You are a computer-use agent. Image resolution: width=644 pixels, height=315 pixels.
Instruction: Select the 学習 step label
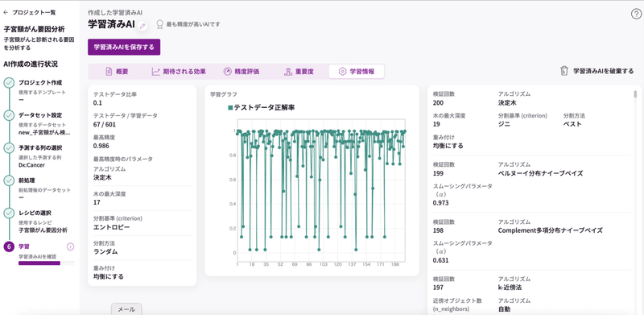click(24, 246)
